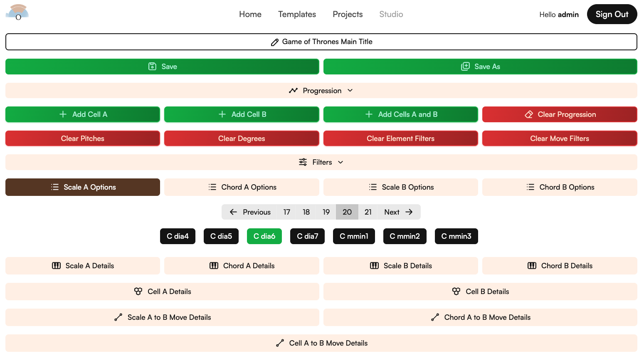Enable the C dia4 scale chip
The width and height of the screenshot is (644, 361).
(178, 236)
